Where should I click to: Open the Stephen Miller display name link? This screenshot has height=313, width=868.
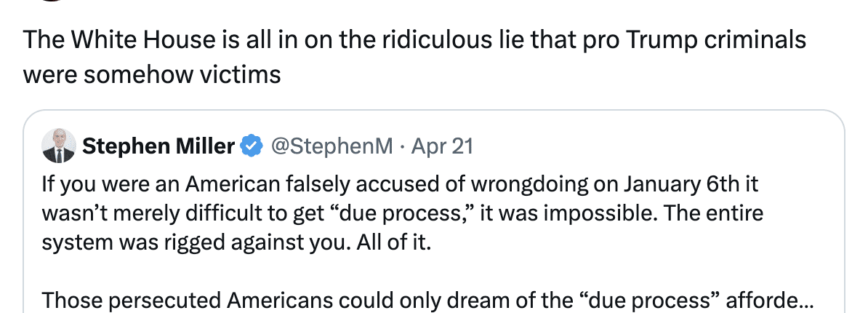point(158,146)
